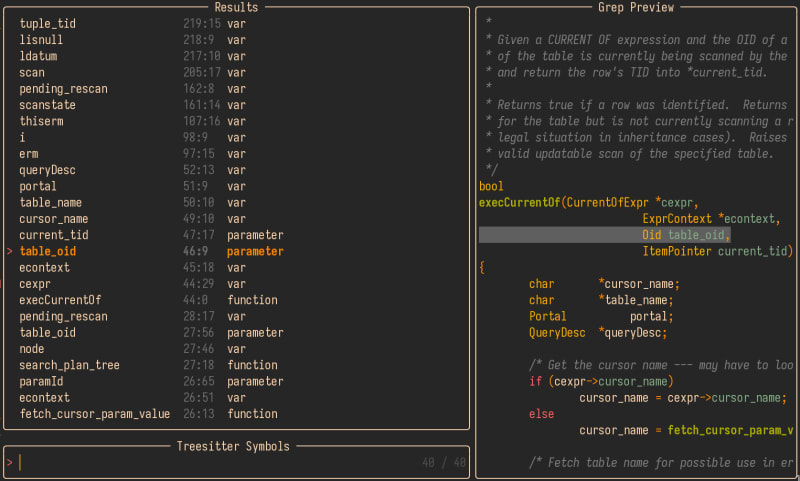Click the prompt chevron in Treesitter Symbols
800x481 pixels.
click(x=10, y=462)
